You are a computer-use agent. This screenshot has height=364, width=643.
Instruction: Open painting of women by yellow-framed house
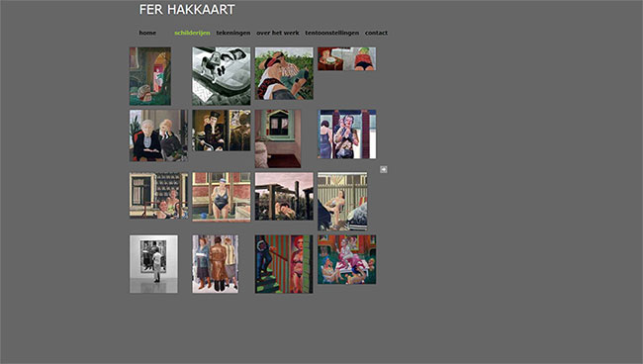click(x=158, y=195)
